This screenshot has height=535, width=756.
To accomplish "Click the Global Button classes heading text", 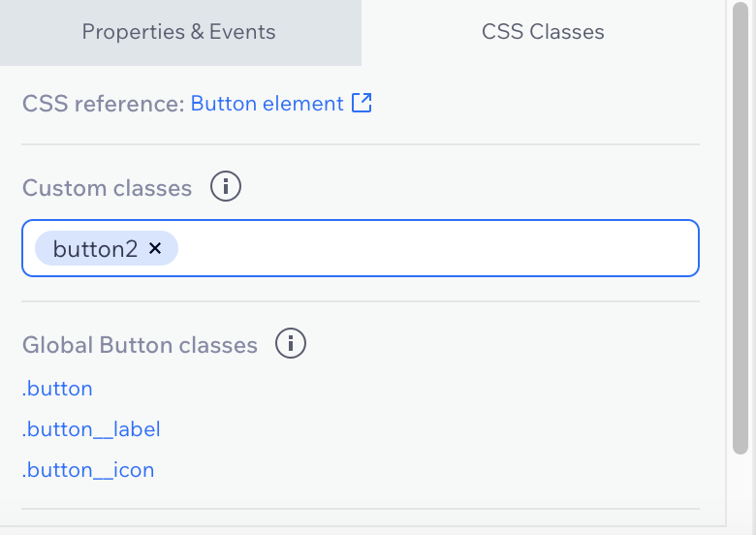I will click(x=140, y=345).
